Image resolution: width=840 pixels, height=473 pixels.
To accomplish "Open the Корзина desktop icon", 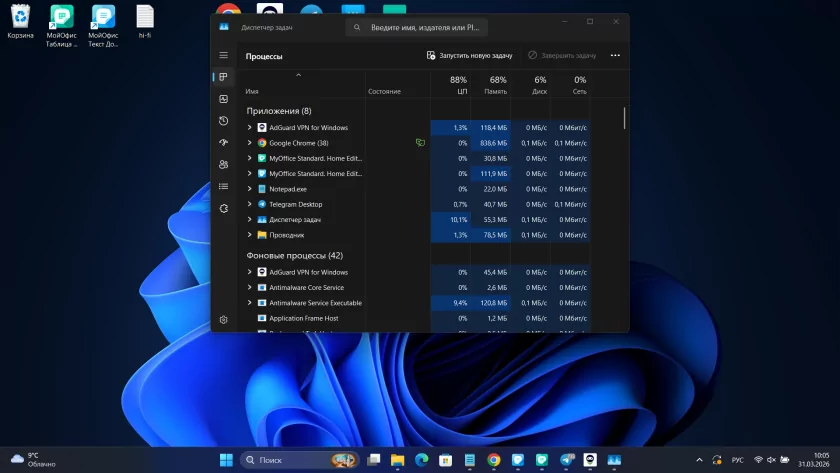I will pyautogui.click(x=20, y=21).
